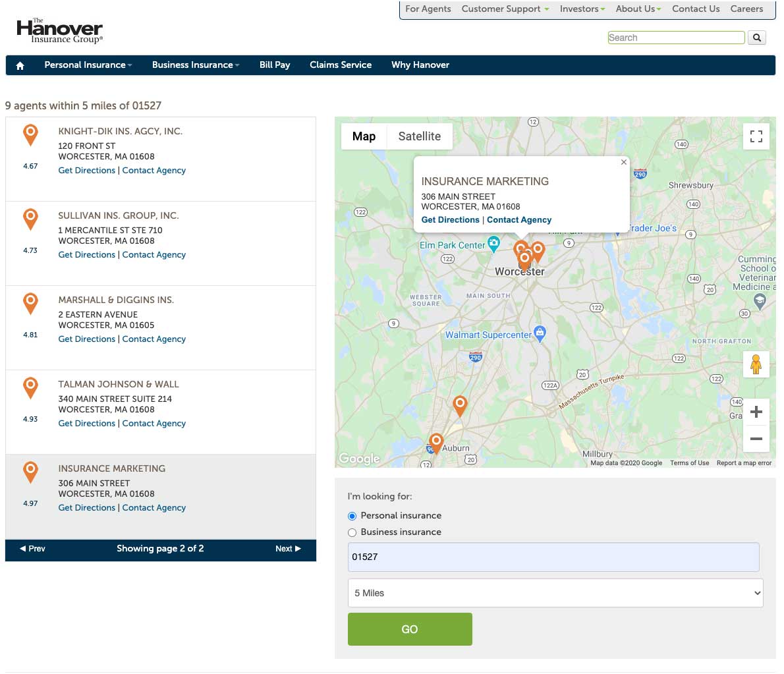Click the Insurance Marketing list pin icon

[30, 472]
